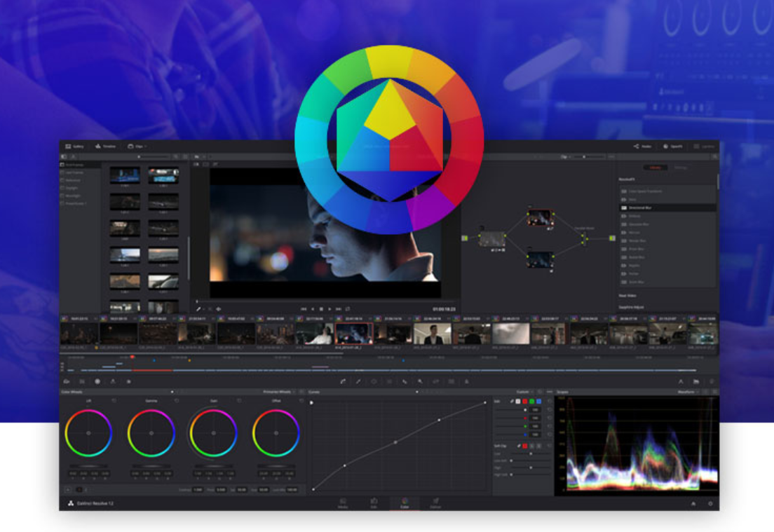This screenshot has height=532, width=774.
Task: Open the Qualifier palette icon
Action: 358,381
